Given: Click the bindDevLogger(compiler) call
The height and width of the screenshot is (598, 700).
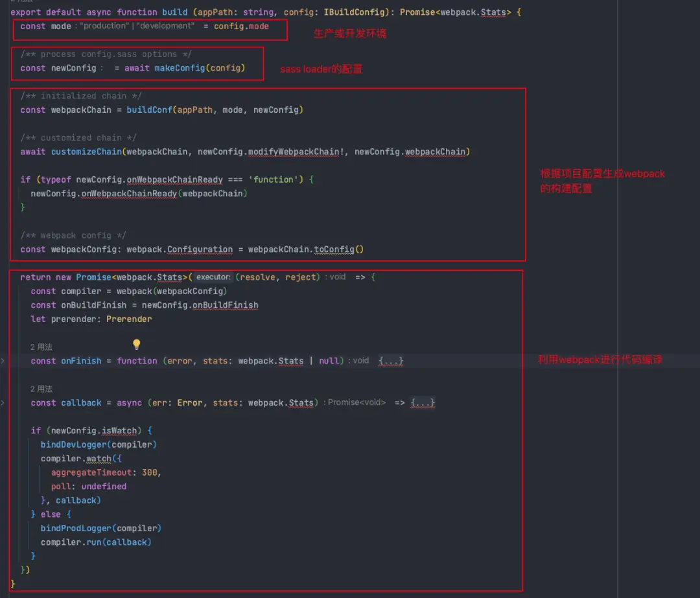Looking at the screenshot, I should [x=99, y=444].
